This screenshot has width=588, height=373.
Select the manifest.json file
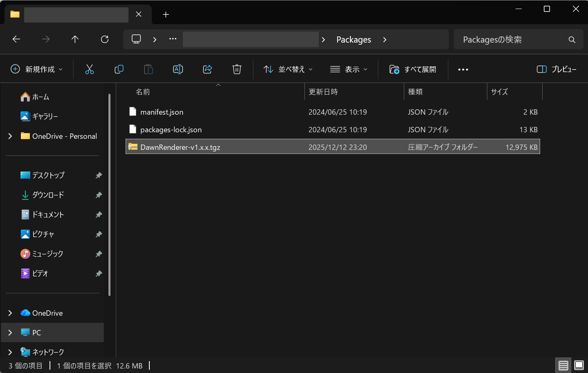(x=162, y=112)
